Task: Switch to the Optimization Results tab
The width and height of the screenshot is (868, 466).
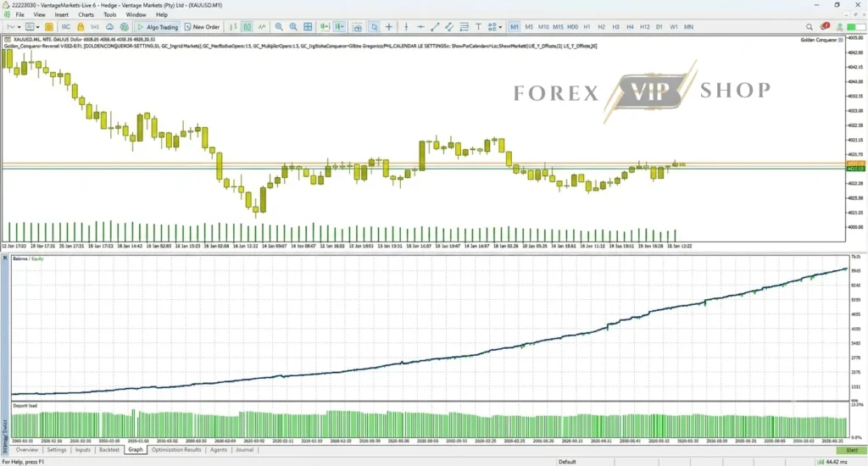Action: coord(176,450)
